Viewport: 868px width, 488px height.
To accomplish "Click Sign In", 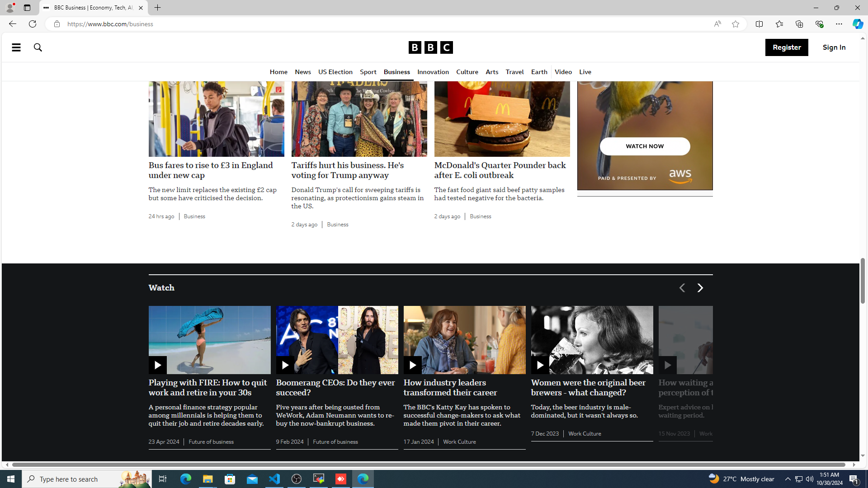I will click(834, 47).
